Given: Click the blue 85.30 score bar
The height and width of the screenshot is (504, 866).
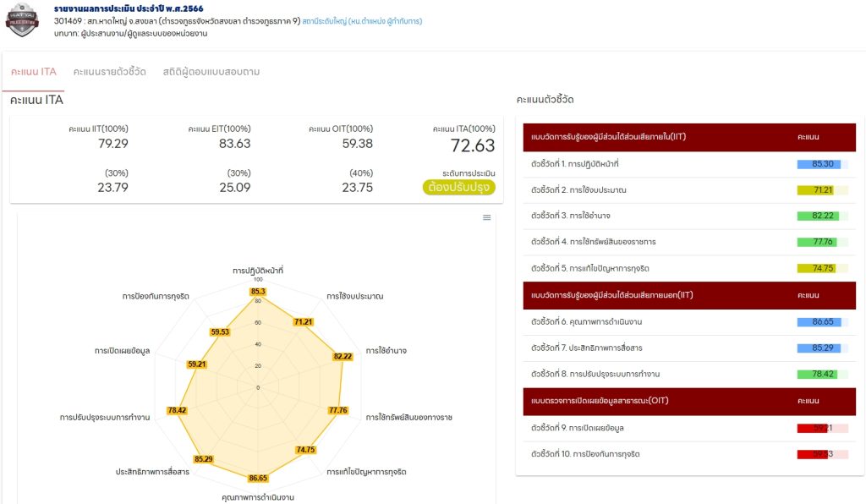Looking at the screenshot, I should tap(818, 164).
